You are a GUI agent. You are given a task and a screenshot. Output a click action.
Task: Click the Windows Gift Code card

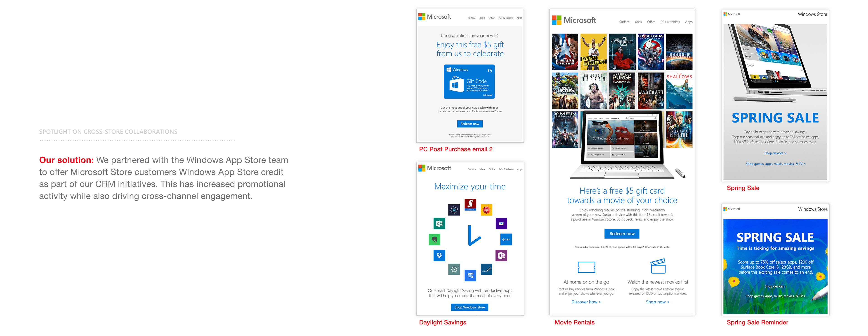coord(469,82)
